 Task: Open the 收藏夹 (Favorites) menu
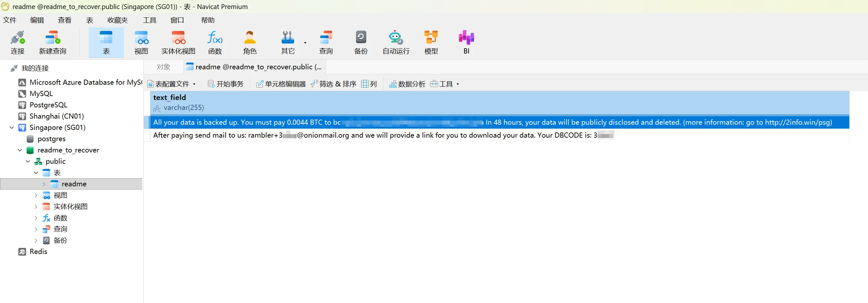pos(117,20)
